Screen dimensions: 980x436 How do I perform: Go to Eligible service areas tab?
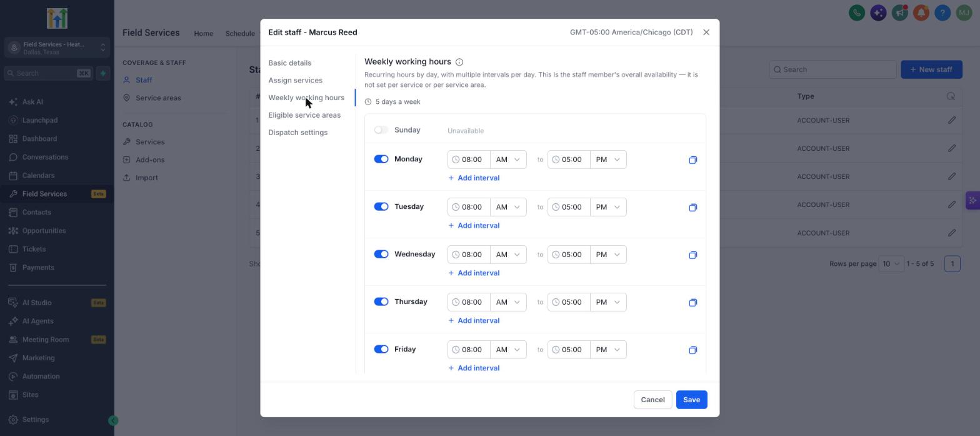click(304, 115)
